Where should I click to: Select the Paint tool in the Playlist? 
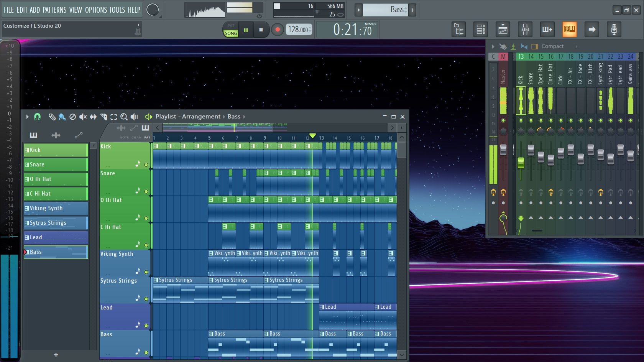point(62,117)
